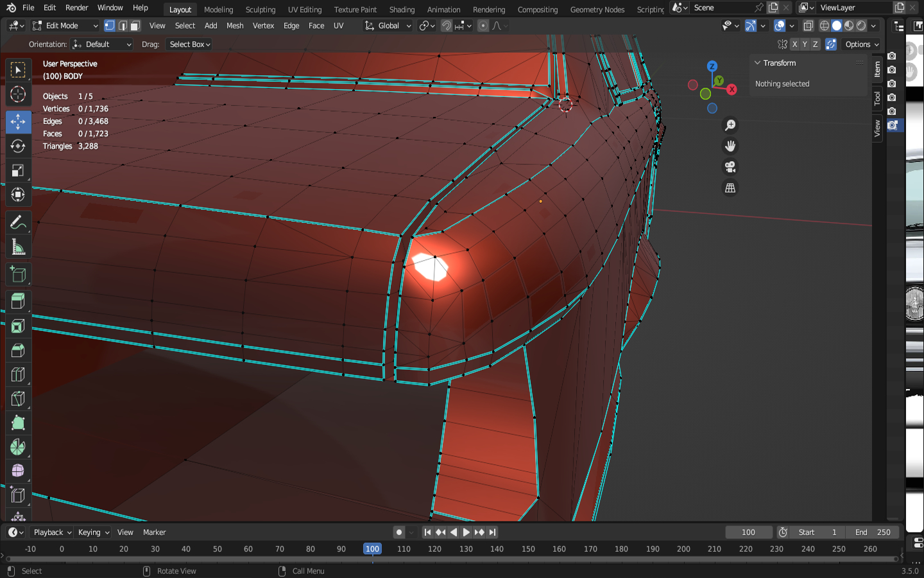Open the overlays options dropdown arrow

pos(792,26)
